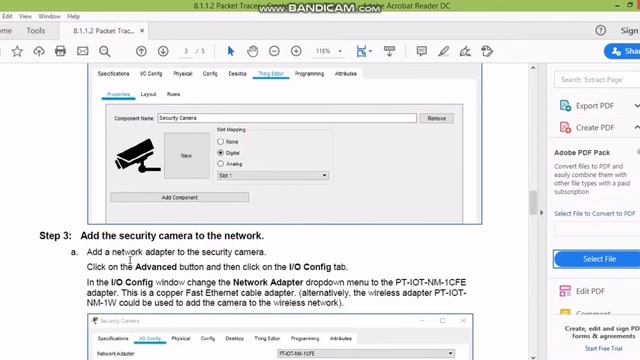Click the page number field
Image resolution: width=640 pixels, height=360 pixels.
click(186, 51)
